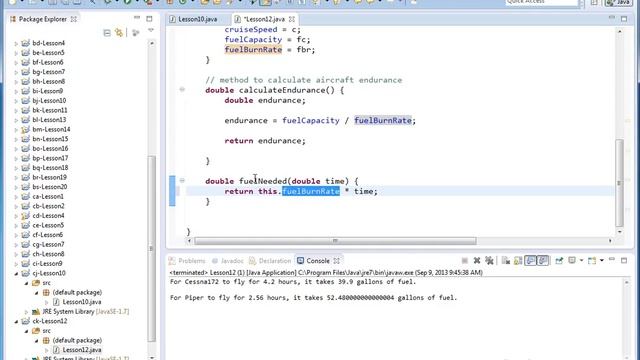Toggle Link with Editor in Package Explorer
The width and height of the screenshot is (640, 360).
(119, 33)
